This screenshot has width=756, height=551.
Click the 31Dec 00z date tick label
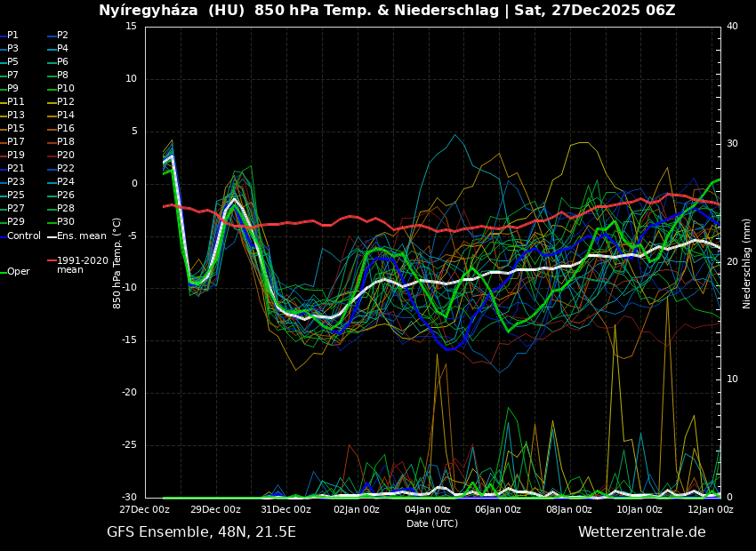286,510
